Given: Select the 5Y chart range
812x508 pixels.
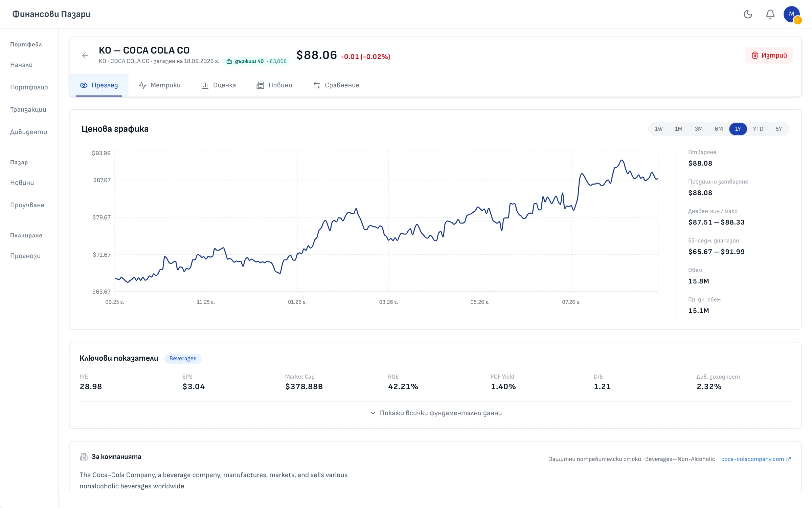Looking at the screenshot, I should pyautogui.click(x=779, y=129).
